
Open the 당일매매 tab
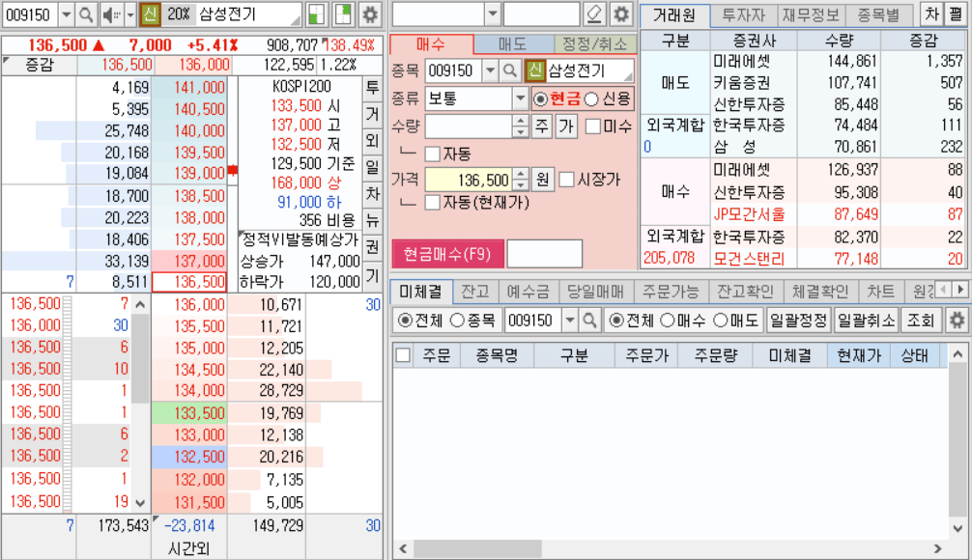click(596, 292)
